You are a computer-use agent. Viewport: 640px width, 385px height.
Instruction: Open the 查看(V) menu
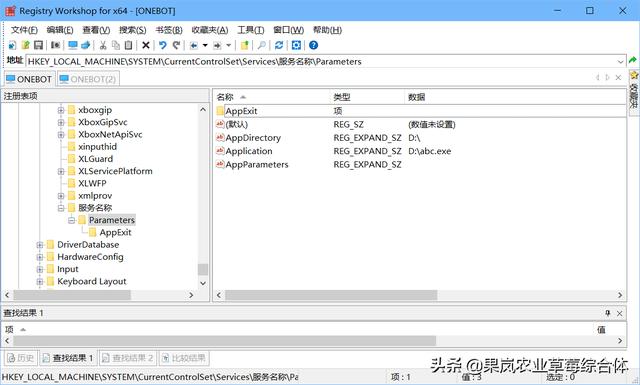[x=96, y=30]
